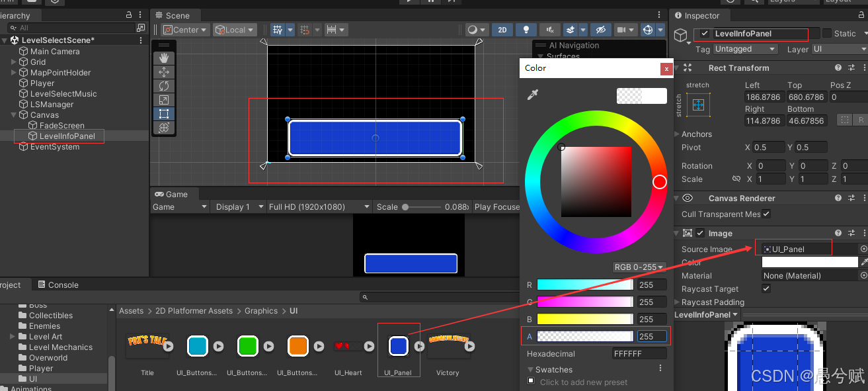This screenshot has height=391, width=868.
Task: Toggle Raycast Target checkbox
Action: click(766, 288)
